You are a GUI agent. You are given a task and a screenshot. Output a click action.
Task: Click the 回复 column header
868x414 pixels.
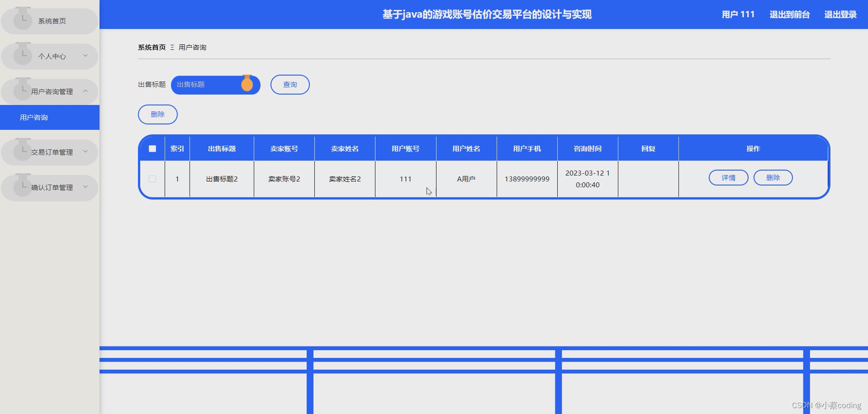[648, 148]
